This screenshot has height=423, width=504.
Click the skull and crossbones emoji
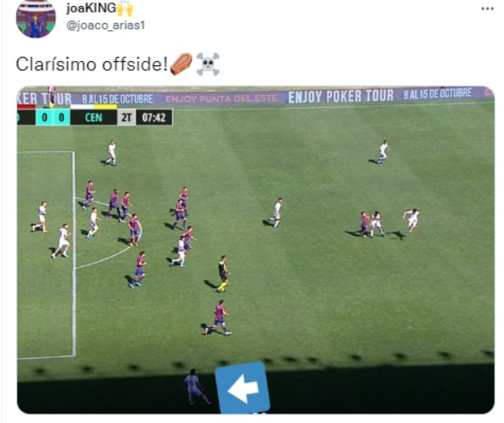point(208,64)
